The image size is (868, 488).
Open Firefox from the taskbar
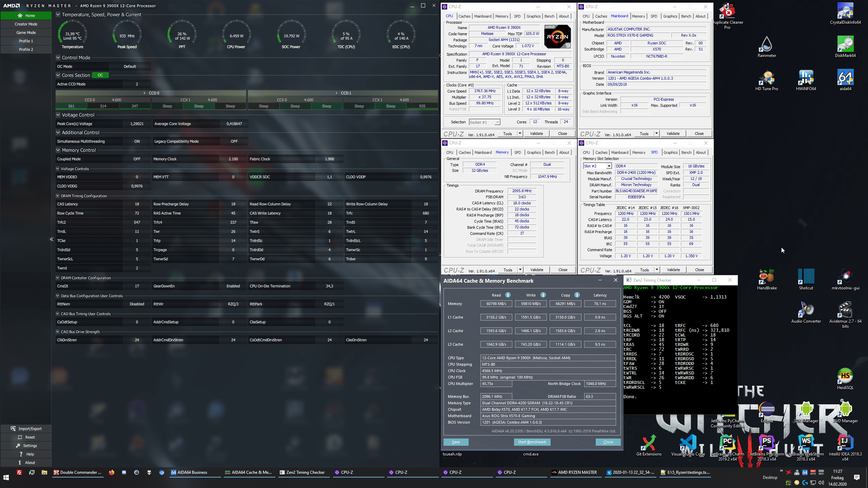coord(112,472)
